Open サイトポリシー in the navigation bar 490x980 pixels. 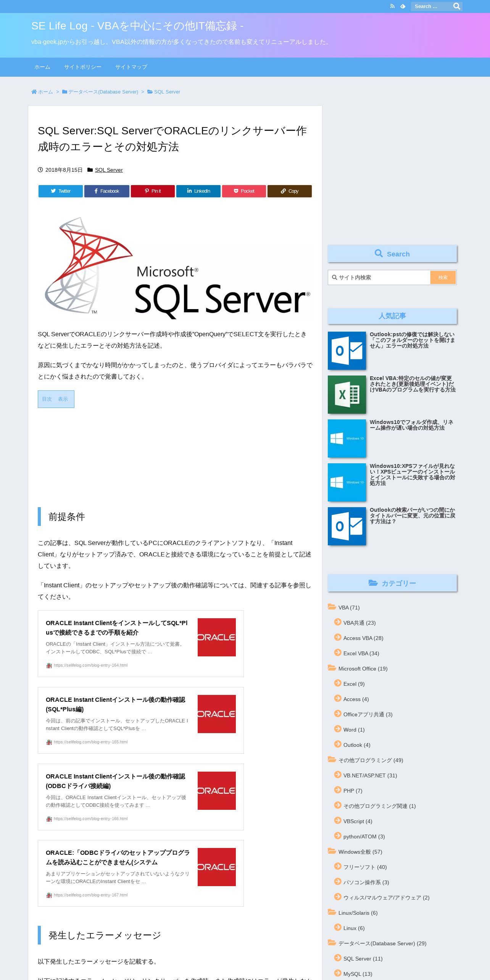pyautogui.click(x=83, y=67)
